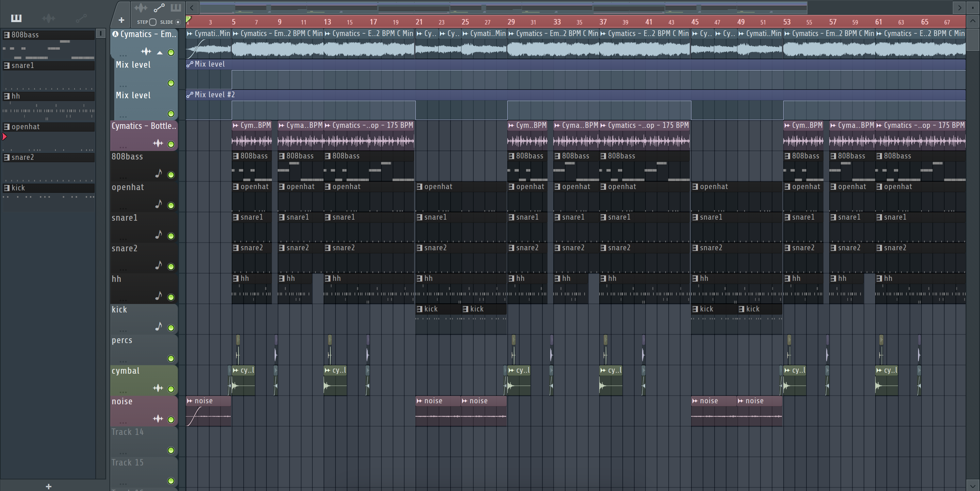Click the scroll-right arrow of the playlist overview
980x491 pixels.
coord(960,7)
